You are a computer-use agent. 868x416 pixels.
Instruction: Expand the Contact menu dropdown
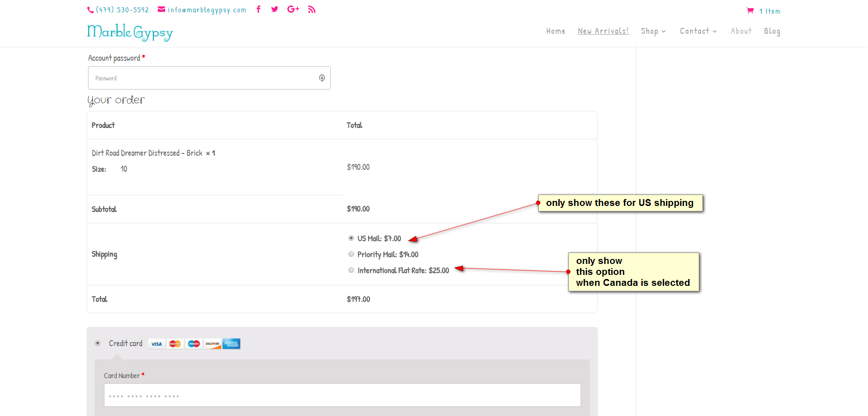coord(698,31)
